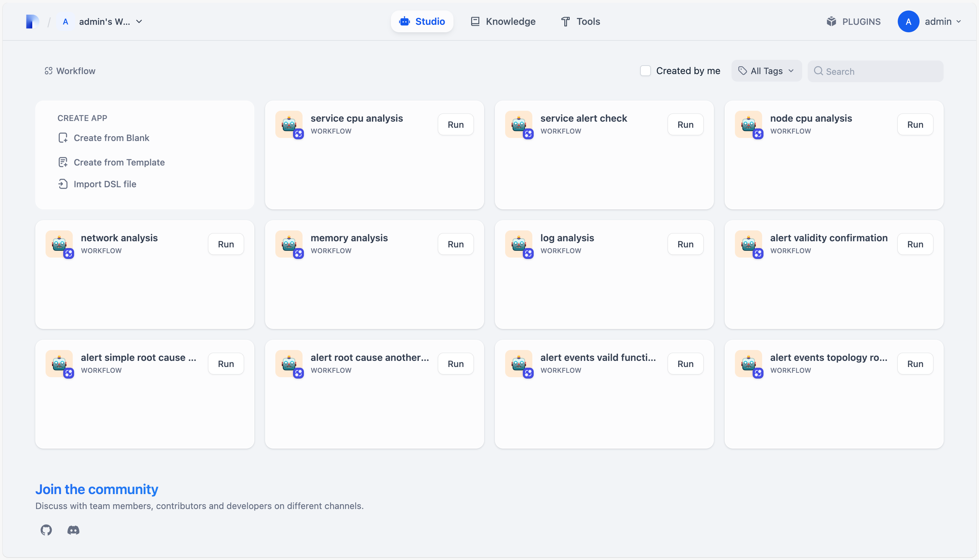Screen dimensions: 979x560
Task: Run the service cpu analysis workflow
Action: tap(456, 125)
